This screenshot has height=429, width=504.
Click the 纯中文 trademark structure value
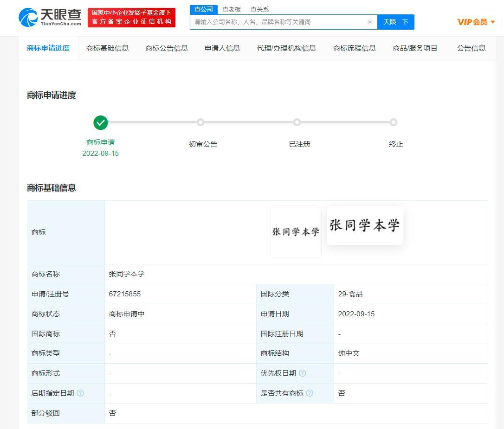tap(349, 353)
